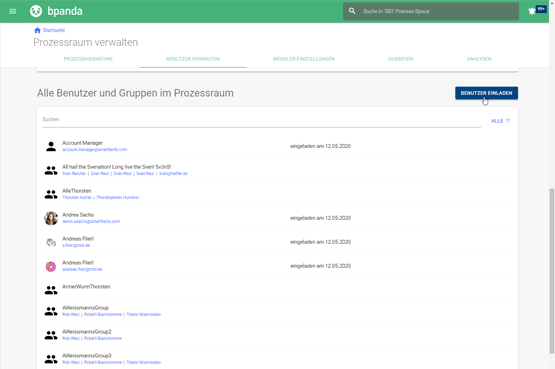Click the 'AlleThorsten' group name
This screenshot has height=369, width=555.
pos(77,191)
